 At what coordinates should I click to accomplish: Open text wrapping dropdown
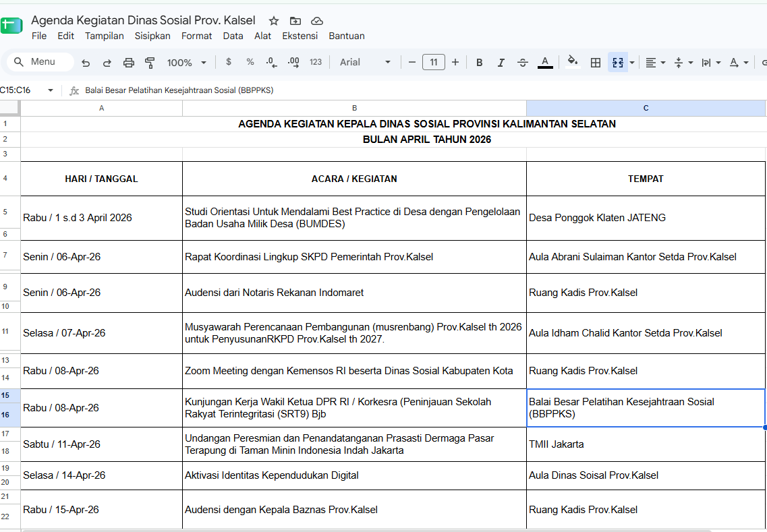711,63
